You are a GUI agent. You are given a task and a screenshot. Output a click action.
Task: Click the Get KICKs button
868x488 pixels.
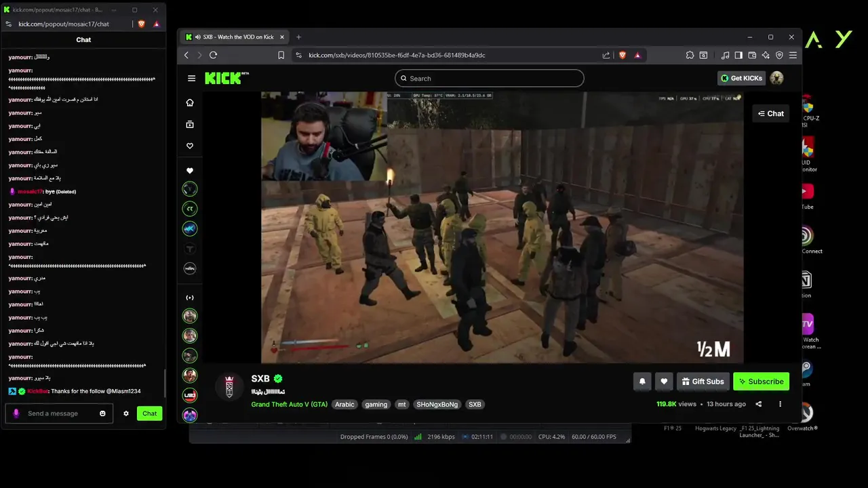pos(741,78)
